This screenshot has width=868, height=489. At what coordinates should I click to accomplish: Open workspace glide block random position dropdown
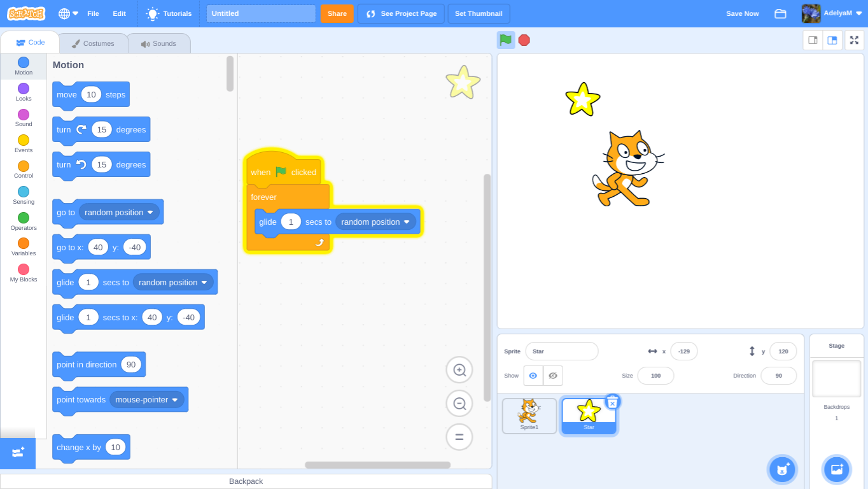click(375, 222)
